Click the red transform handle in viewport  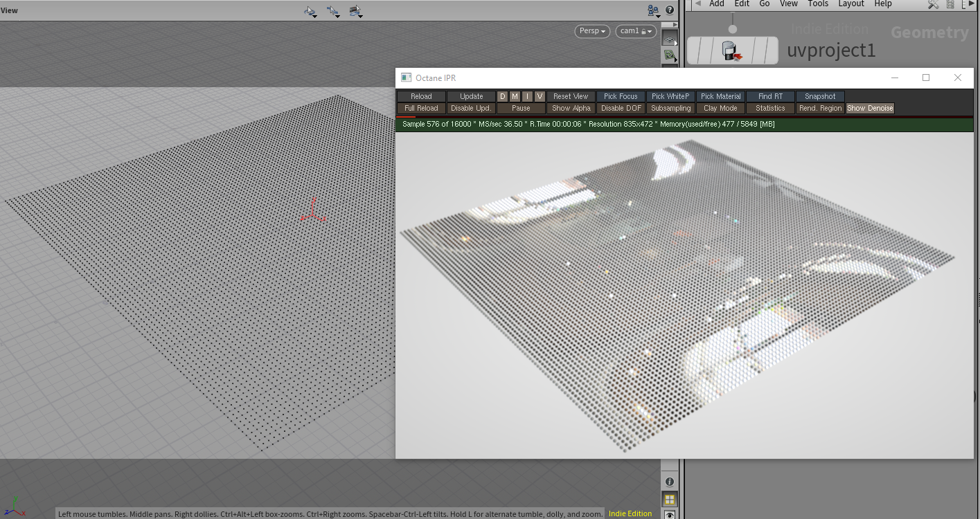coord(312,215)
